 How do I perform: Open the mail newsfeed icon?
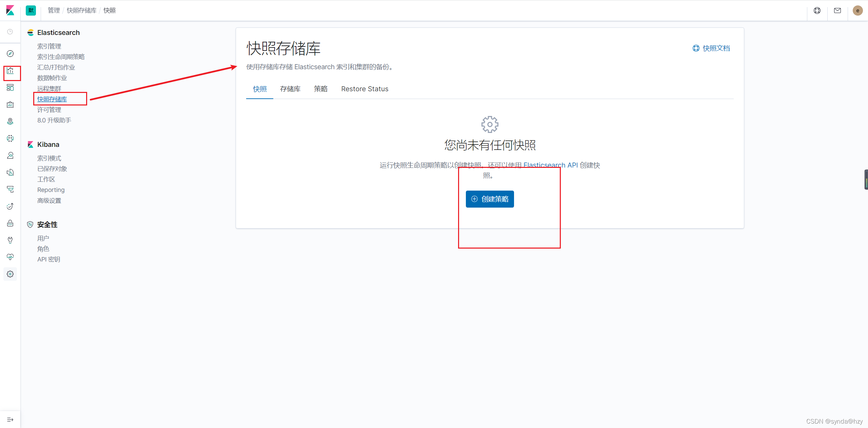pyautogui.click(x=837, y=11)
